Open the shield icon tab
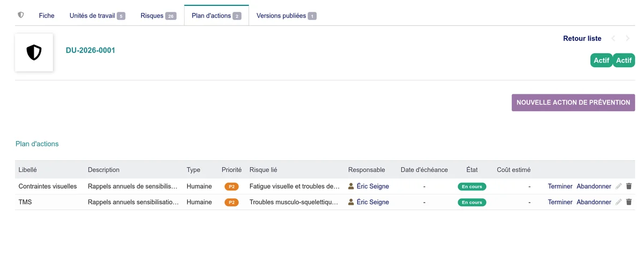The width and height of the screenshot is (644, 275). click(x=21, y=15)
